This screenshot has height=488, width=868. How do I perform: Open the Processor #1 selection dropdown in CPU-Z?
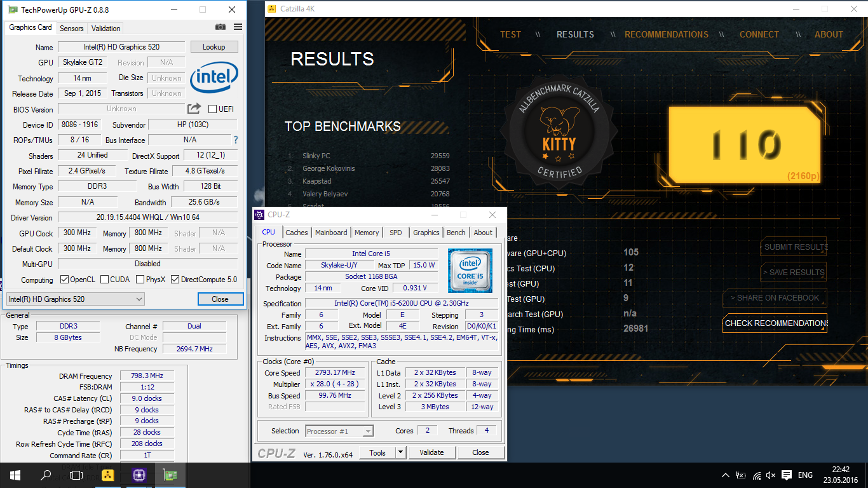click(339, 431)
